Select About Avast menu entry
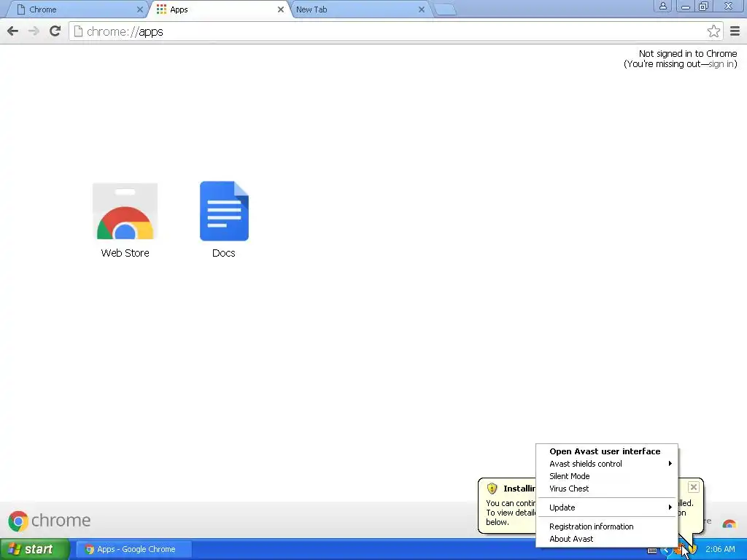Screen dimensions: 747x560 tap(606, 539)
